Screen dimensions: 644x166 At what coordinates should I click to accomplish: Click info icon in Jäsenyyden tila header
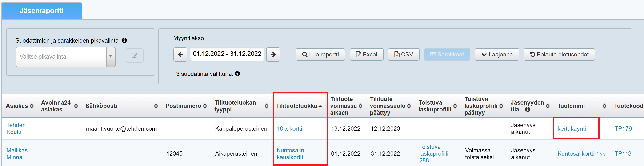[528, 109]
